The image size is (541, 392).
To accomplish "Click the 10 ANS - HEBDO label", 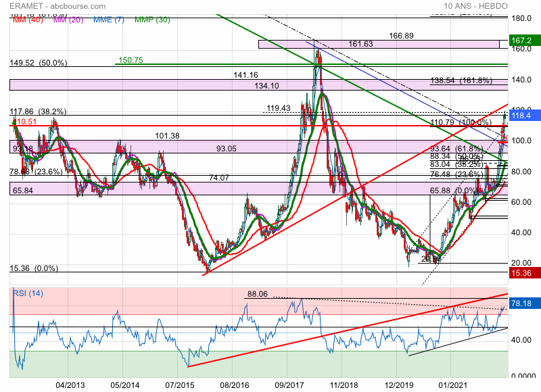I will [x=475, y=6].
